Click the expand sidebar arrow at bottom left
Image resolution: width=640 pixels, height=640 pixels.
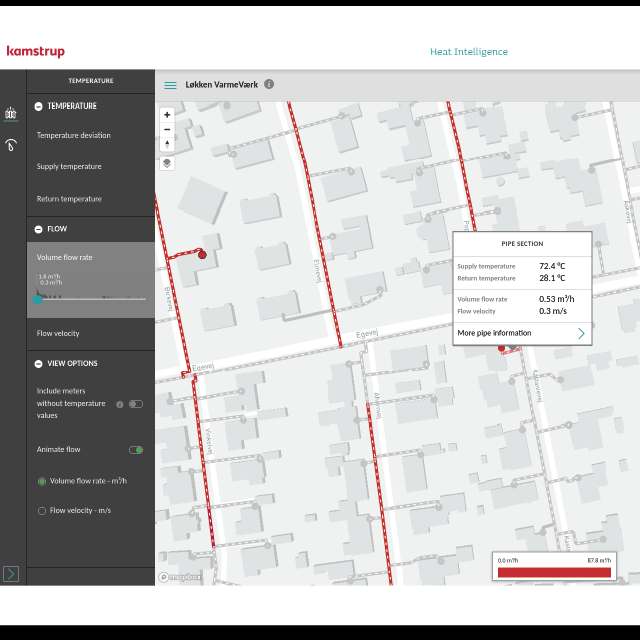[11, 573]
